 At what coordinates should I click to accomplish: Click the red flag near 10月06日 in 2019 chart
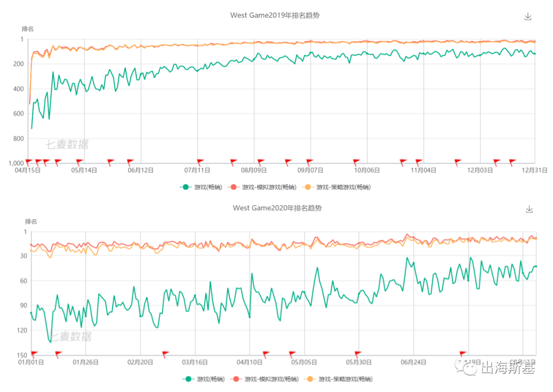tap(357, 162)
